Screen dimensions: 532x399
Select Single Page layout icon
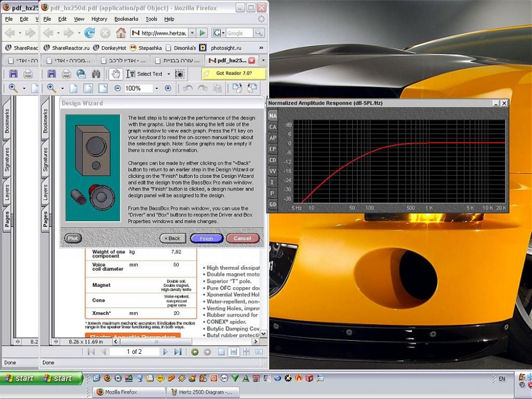click(221, 352)
